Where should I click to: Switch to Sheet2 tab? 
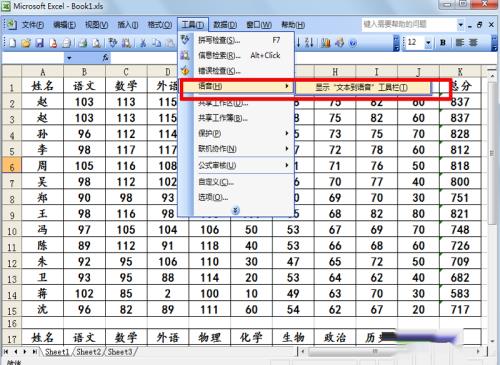tap(88, 352)
